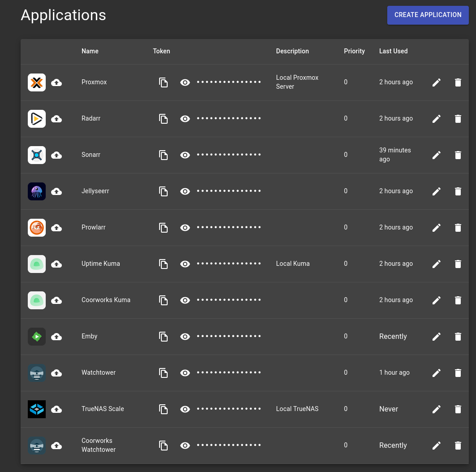Show the Prowlarr token
This screenshot has height=472, width=476.
[x=185, y=228]
